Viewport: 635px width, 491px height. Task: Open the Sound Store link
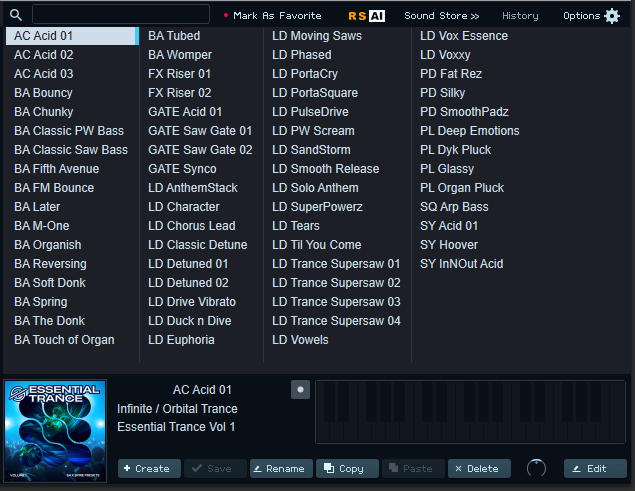point(441,16)
